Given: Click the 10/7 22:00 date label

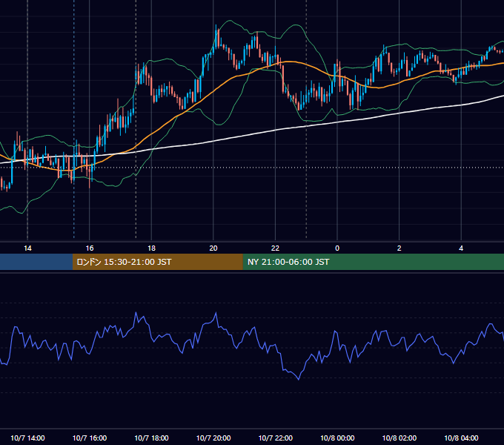Looking at the screenshot, I should (x=276, y=438).
